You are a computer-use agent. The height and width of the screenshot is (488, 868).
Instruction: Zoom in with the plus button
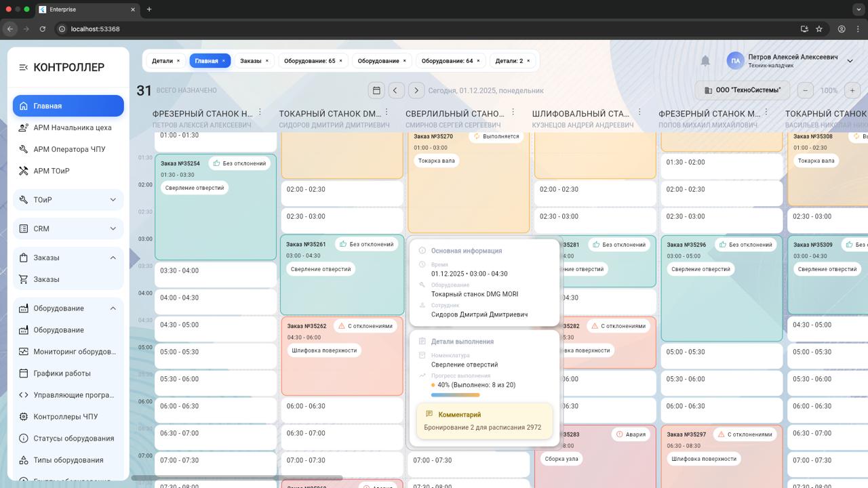(x=852, y=90)
